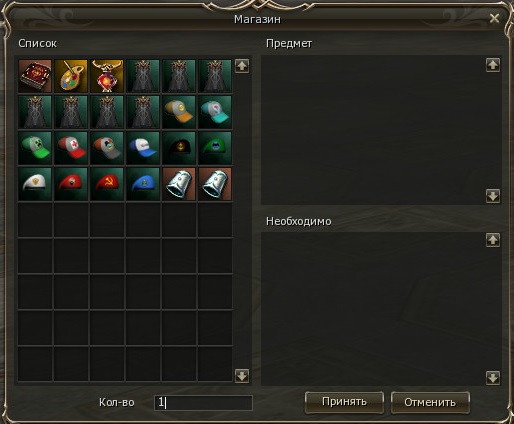Click the Отменить button
Screen dimensions: 514x424
coord(430,402)
